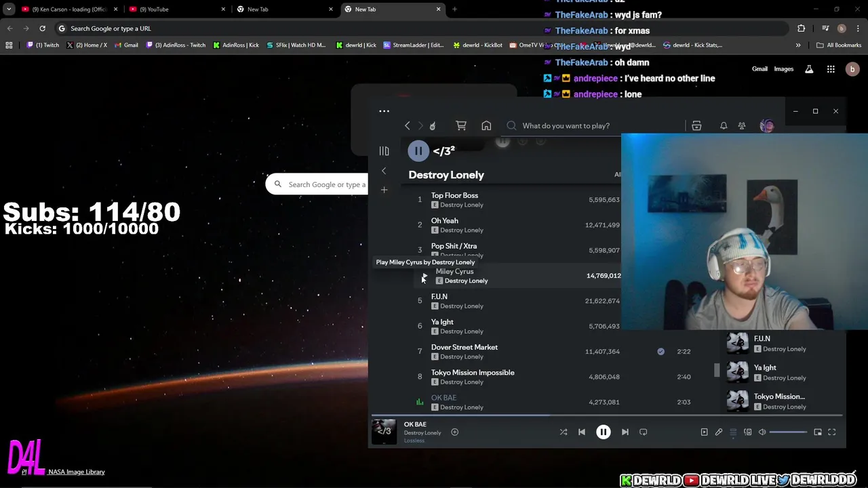
Task: Reload the Chrome page
Action: (42, 28)
